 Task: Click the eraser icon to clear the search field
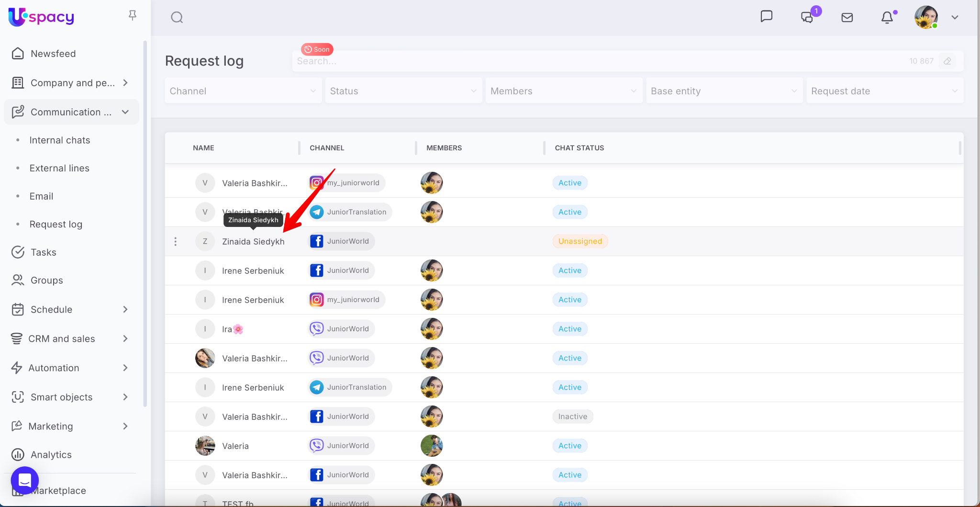(x=947, y=61)
